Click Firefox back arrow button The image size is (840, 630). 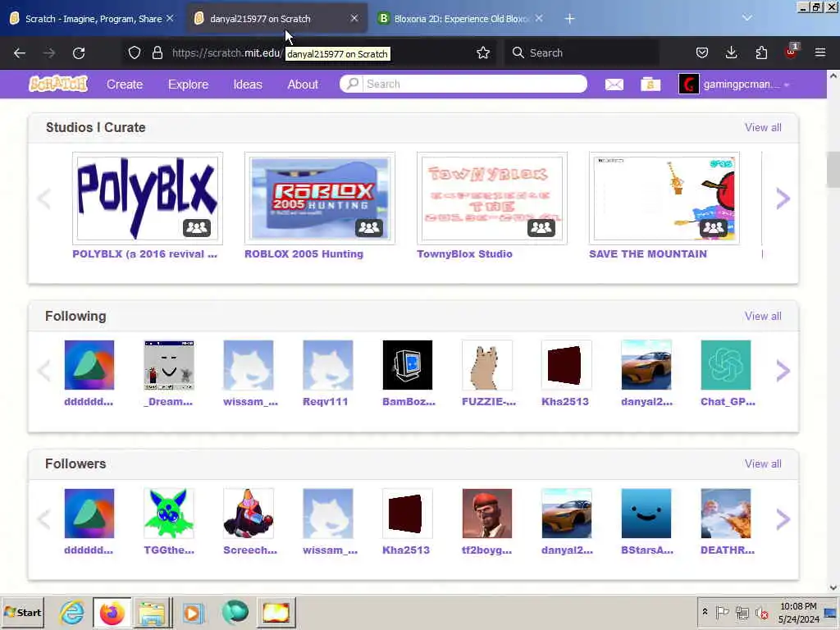click(x=20, y=52)
